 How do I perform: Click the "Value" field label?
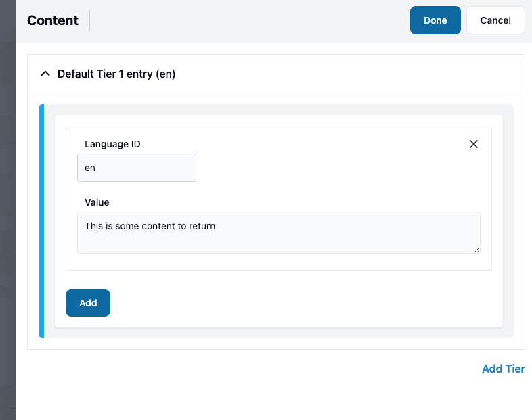click(97, 202)
